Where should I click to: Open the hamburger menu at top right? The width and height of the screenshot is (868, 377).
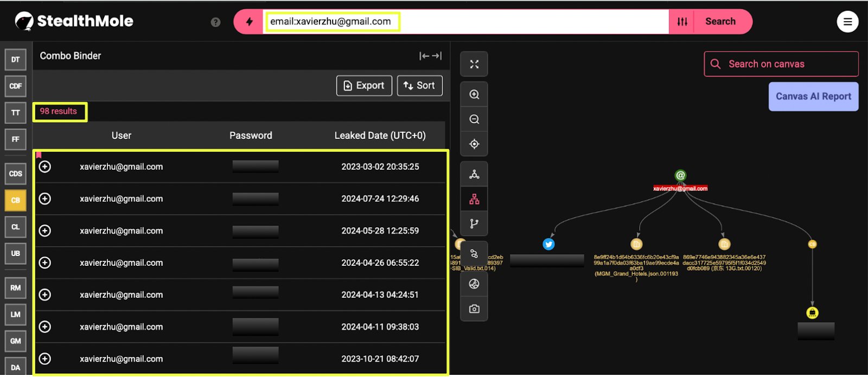[847, 22]
